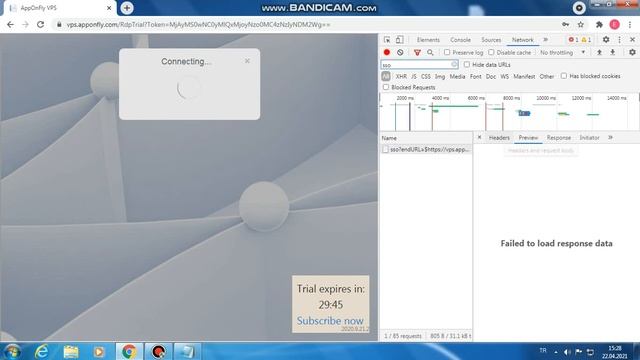This screenshot has width=640, height=360.
Task: Toggle Hide data URLs checkbox
Action: click(467, 64)
